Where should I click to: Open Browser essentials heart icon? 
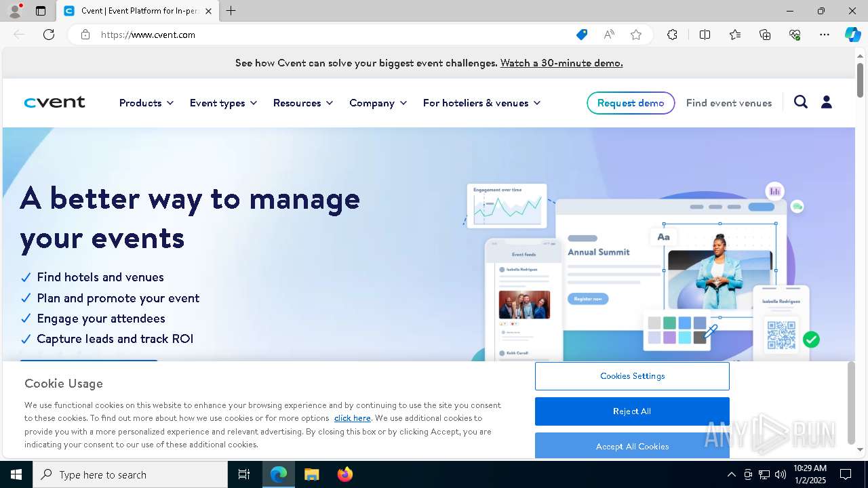pos(795,35)
